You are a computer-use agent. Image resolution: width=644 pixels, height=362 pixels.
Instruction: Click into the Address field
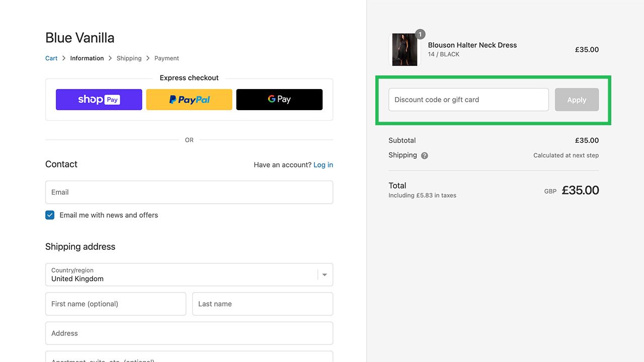(189, 333)
